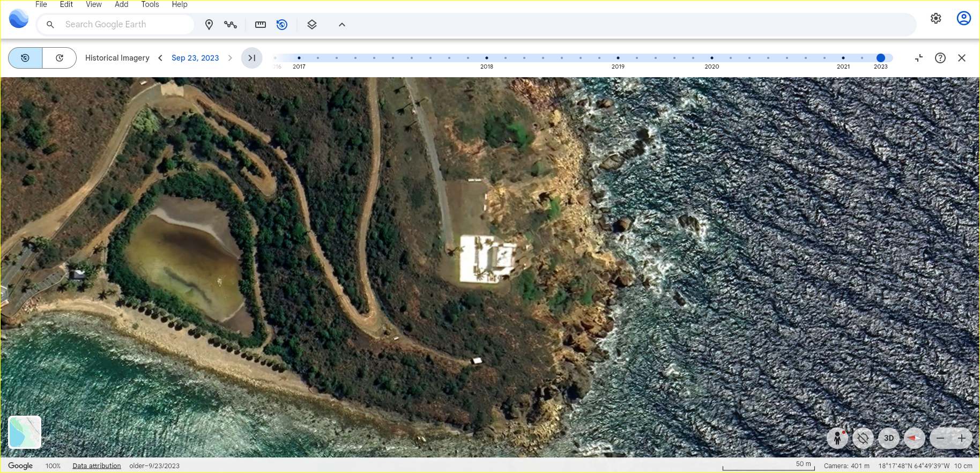Screen dimensions: 980x473
Task: Click the rotation locked icon
Action: pos(863,438)
